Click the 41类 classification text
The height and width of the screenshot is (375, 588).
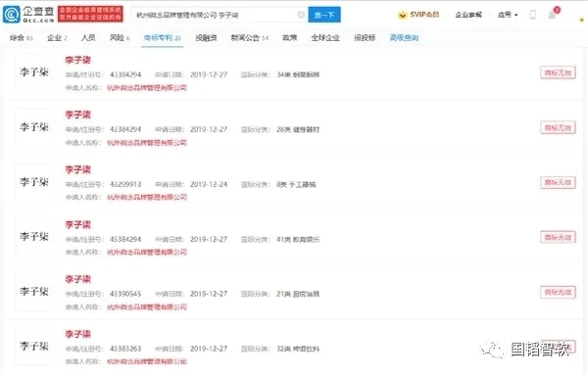tap(298, 239)
